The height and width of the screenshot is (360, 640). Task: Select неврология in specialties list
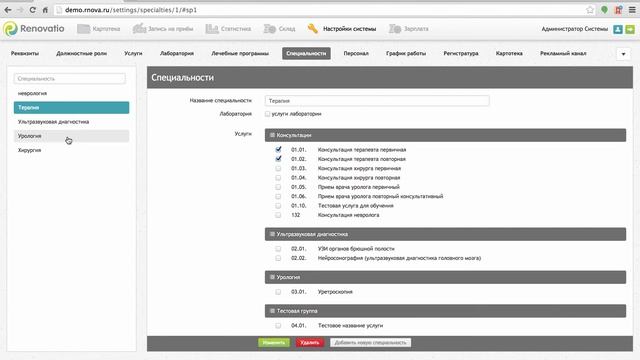click(x=71, y=93)
